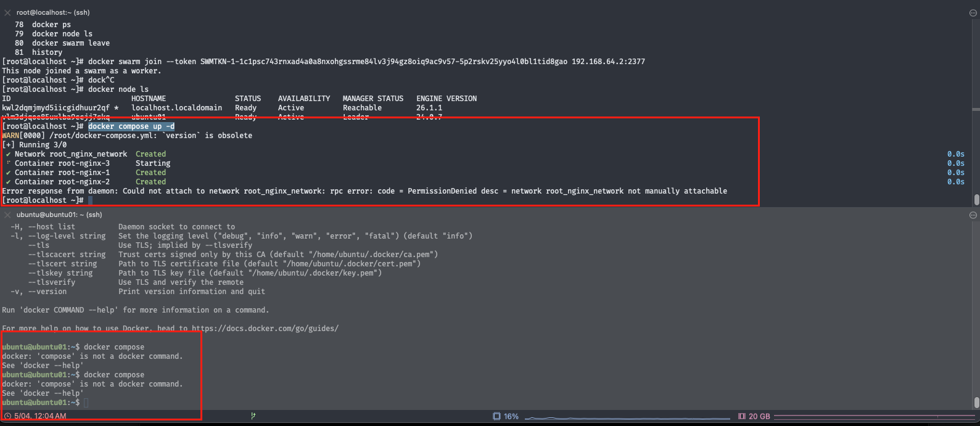Click '[+] Running 3/0' line
The height and width of the screenshot is (426, 980).
click(x=35, y=145)
